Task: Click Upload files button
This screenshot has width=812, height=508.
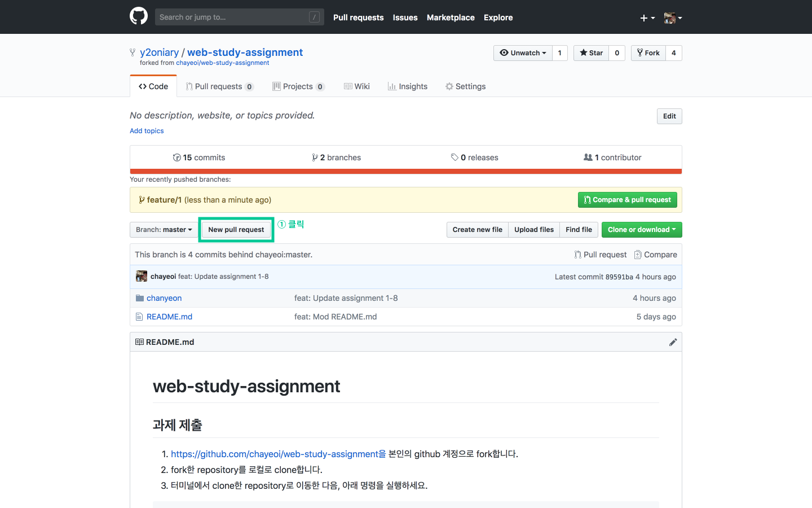Action: [x=534, y=230]
